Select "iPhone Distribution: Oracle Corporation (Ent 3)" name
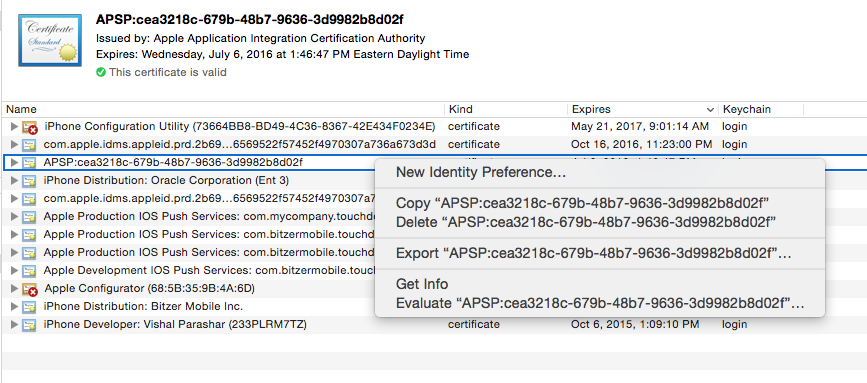Viewport: 867px width, 383px height. (x=166, y=180)
